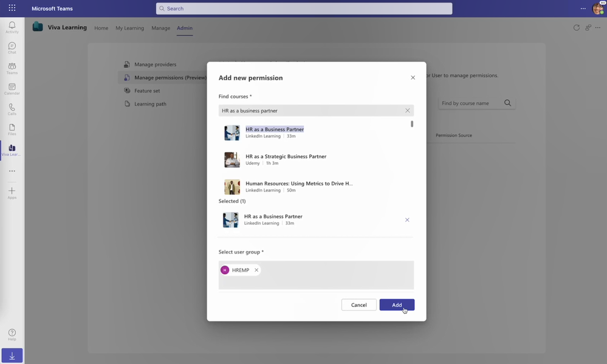Remove the HREMP user group chip
The width and height of the screenshot is (607, 364).
256,270
